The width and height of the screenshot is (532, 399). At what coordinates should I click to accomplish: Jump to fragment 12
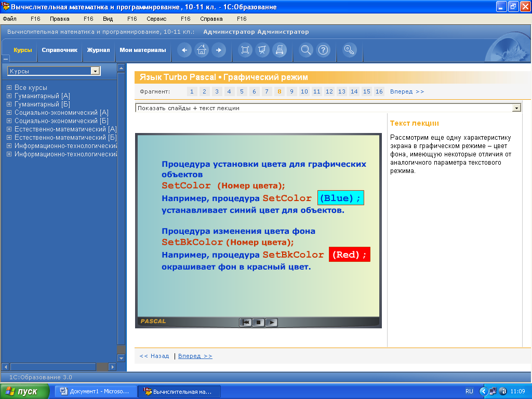pyautogui.click(x=329, y=91)
